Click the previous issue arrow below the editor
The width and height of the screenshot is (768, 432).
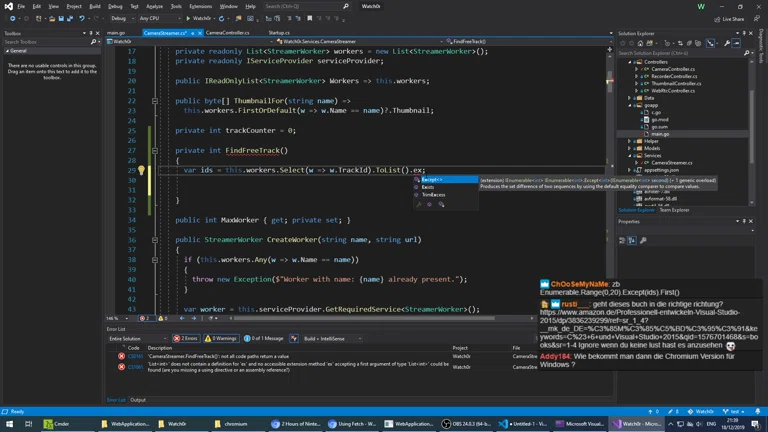point(182,318)
